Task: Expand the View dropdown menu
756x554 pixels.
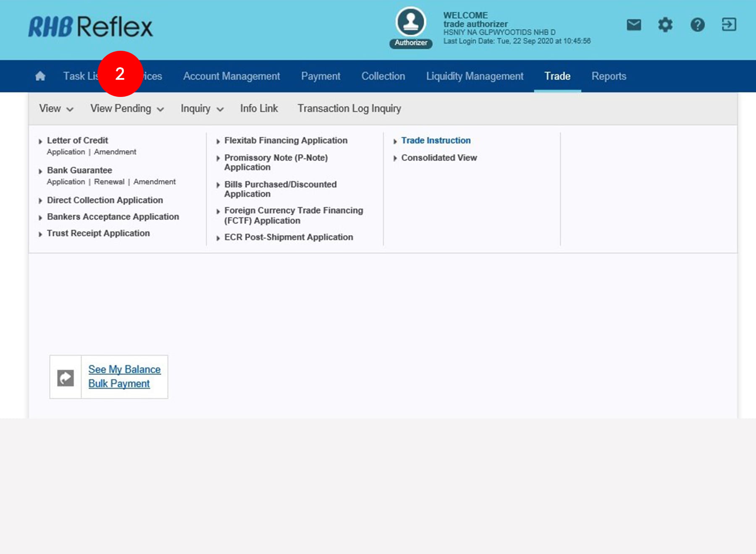Action: pyautogui.click(x=56, y=109)
